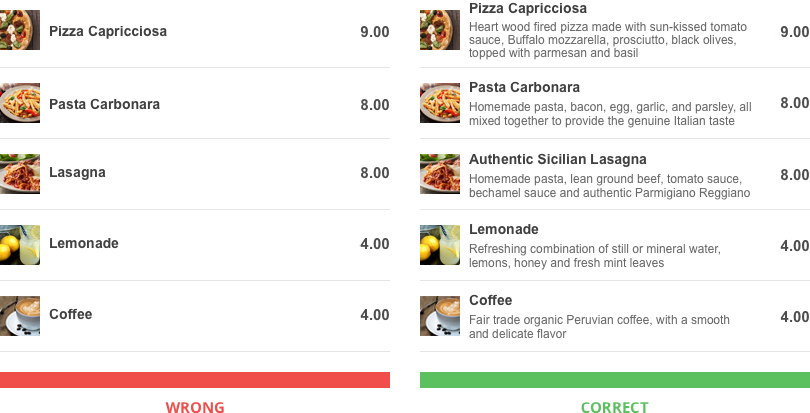Click the lemonade thumbnail in the left menu
Viewport: 810px width, 413px height.
(x=20, y=244)
